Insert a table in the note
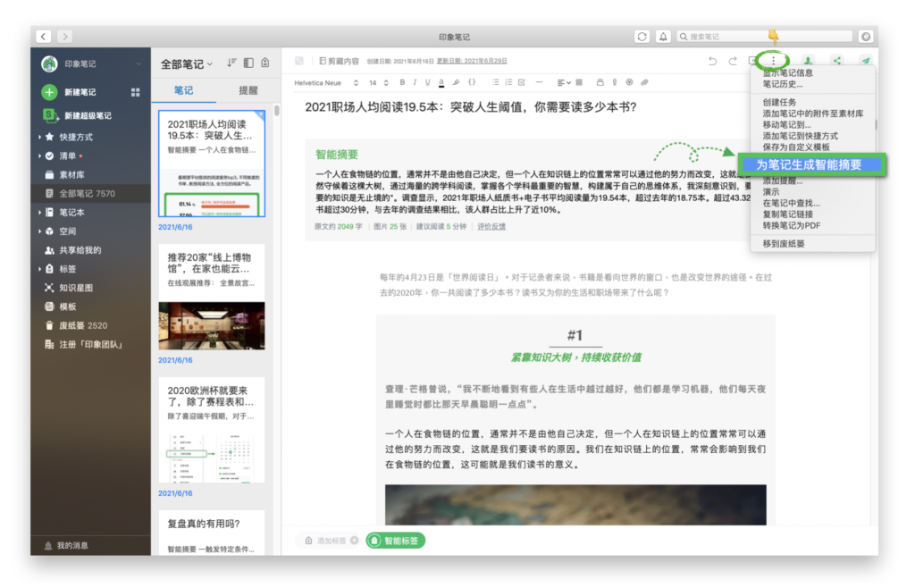Screen dimensions: 915x588 (x=579, y=82)
